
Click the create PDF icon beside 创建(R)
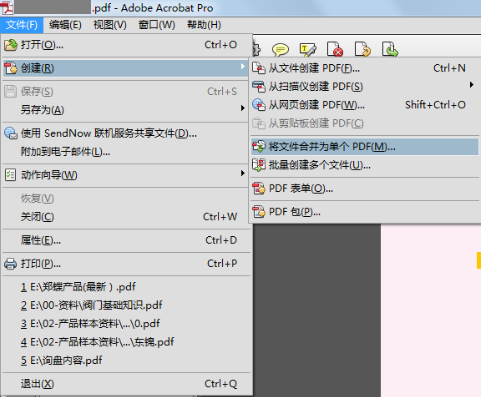coord(11,68)
